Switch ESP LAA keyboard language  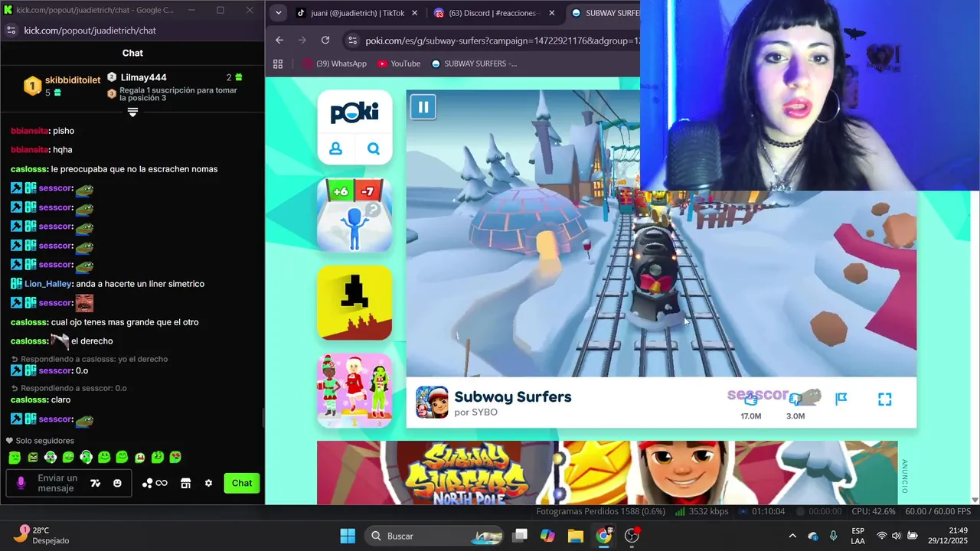tap(858, 536)
